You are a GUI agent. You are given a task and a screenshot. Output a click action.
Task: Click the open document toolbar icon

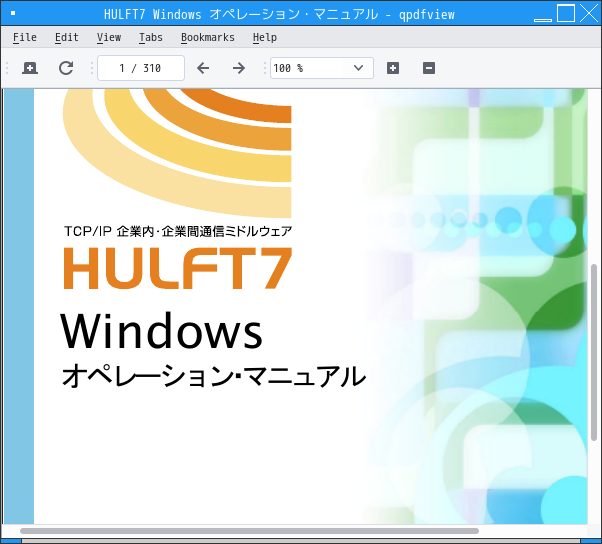tap(30, 68)
